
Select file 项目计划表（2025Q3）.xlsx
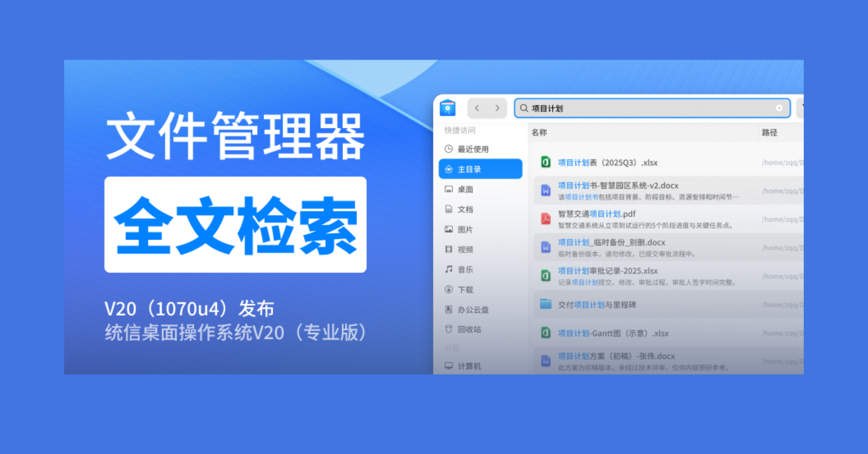pyautogui.click(x=668, y=162)
